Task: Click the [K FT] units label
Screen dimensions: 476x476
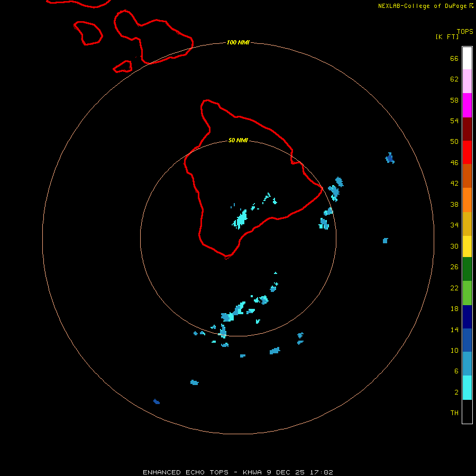Action: point(447,36)
